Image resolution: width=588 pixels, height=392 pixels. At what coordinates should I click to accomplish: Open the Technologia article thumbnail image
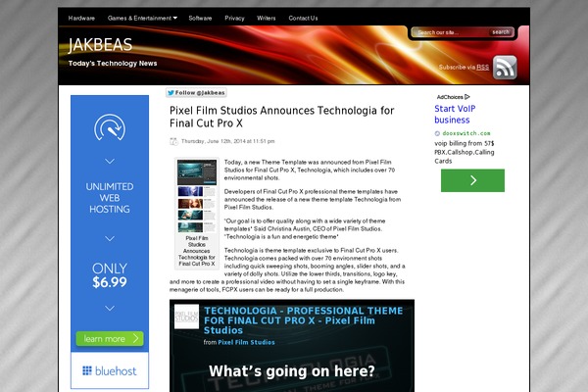(x=197, y=196)
